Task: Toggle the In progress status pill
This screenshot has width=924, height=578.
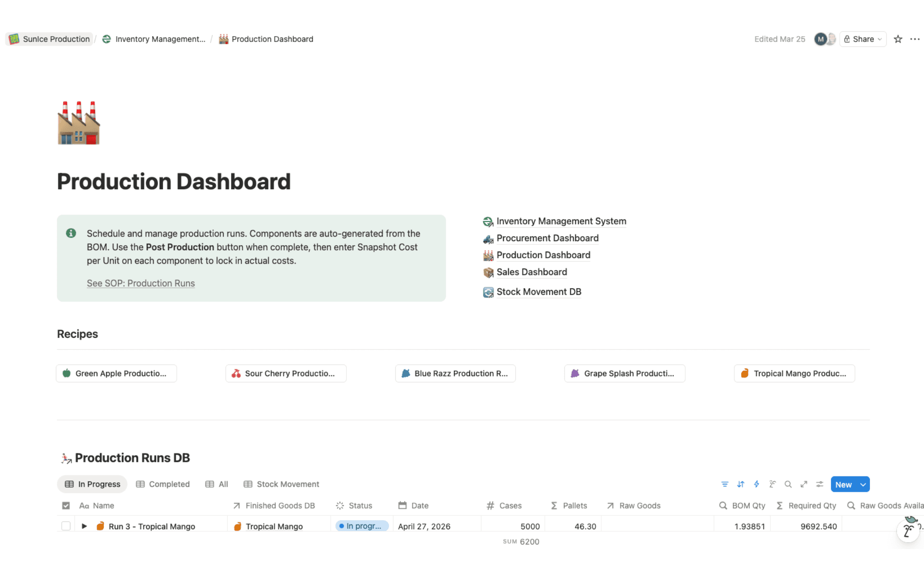Action: pos(361,526)
